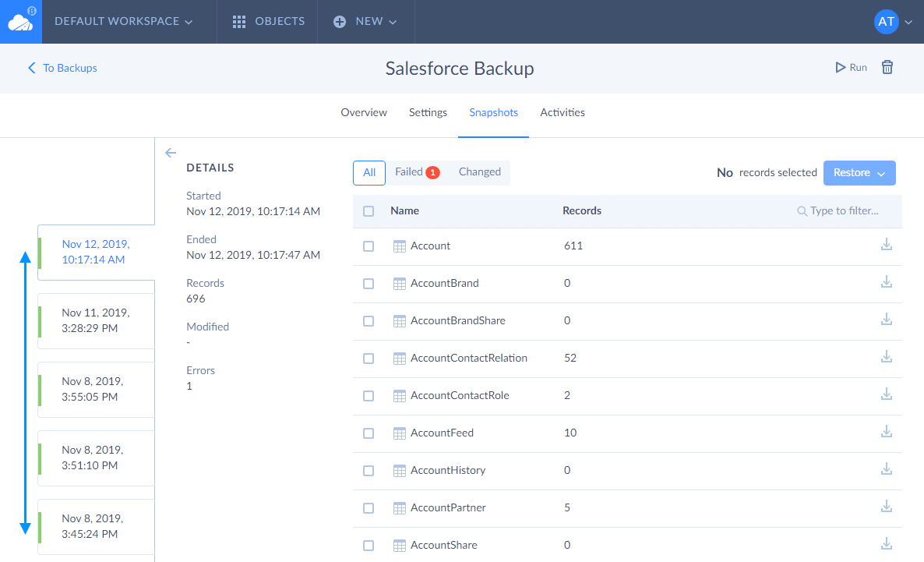The image size is (924, 562).
Task: Select snapshot Nov 8, 2019, 3:51:10 PM
Action: [96, 458]
